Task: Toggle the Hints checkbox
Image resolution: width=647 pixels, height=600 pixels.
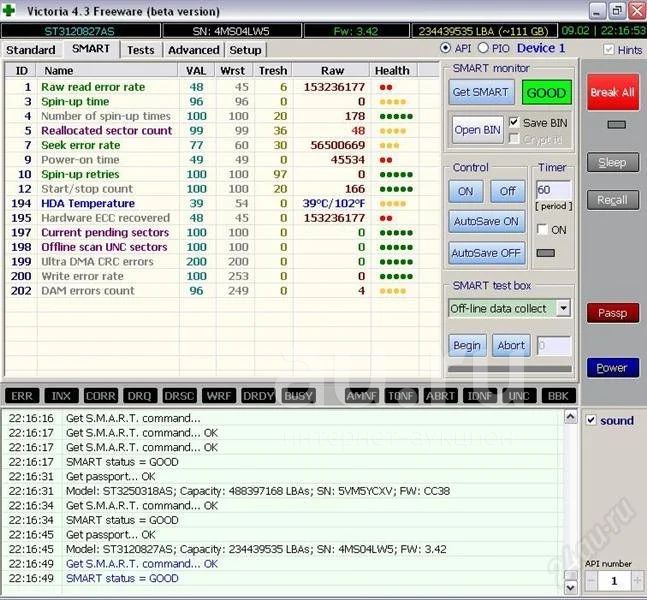Action: click(609, 50)
